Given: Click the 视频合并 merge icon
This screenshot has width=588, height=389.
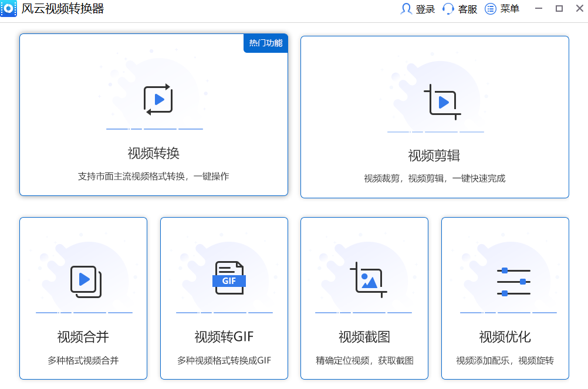Looking at the screenshot, I should [x=86, y=282].
